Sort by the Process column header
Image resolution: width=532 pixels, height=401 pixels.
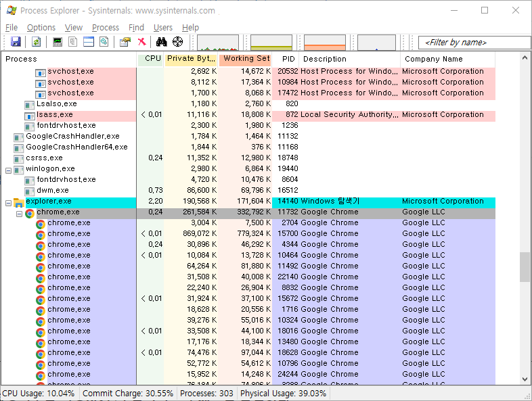tap(68, 59)
